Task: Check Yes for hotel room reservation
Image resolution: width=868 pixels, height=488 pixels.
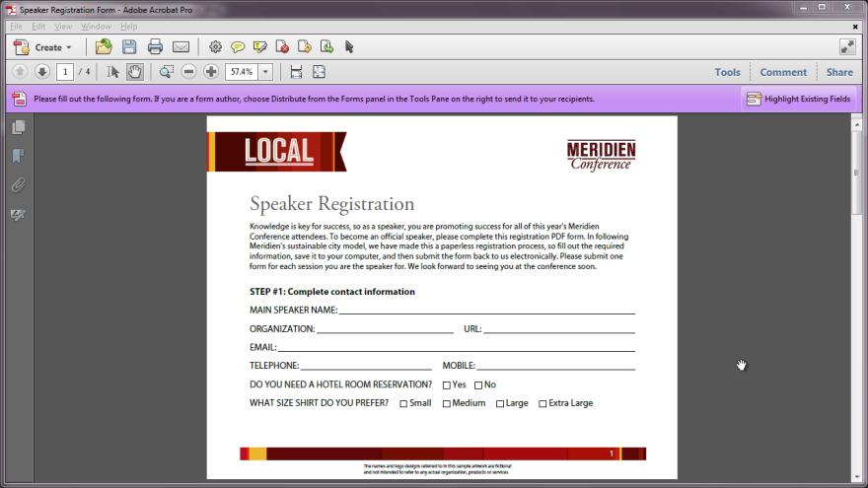Action: pyautogui.click(x=447, y=385)
